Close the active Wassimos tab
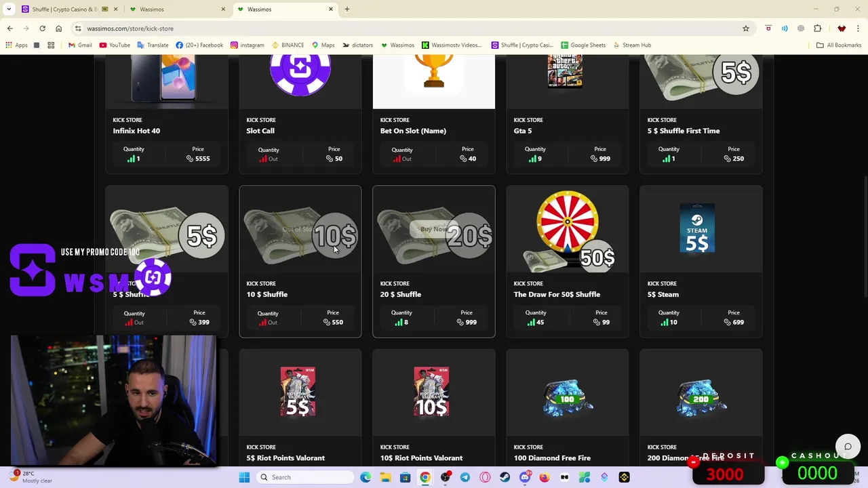This screenshot has width=868, height=488. [x=331, y=9]
